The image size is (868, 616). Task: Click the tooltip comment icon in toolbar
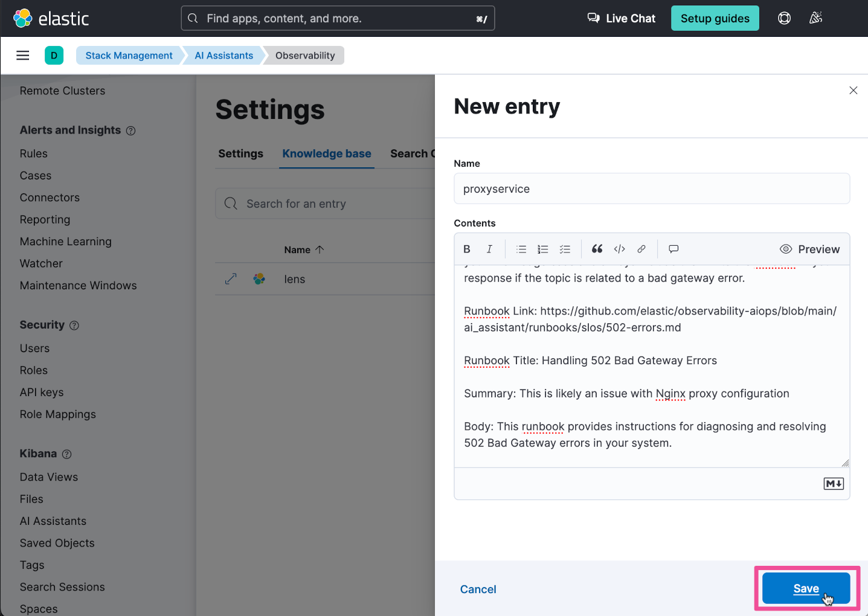(x=674, y=249)
